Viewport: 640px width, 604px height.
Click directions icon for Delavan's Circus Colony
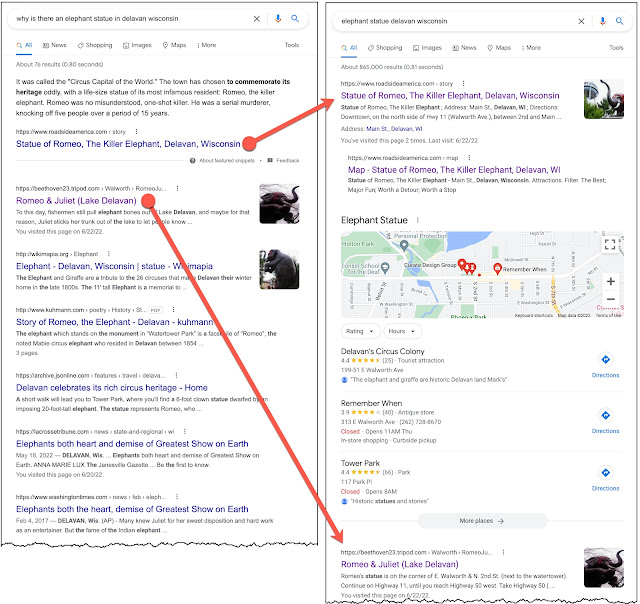(606, 360)
